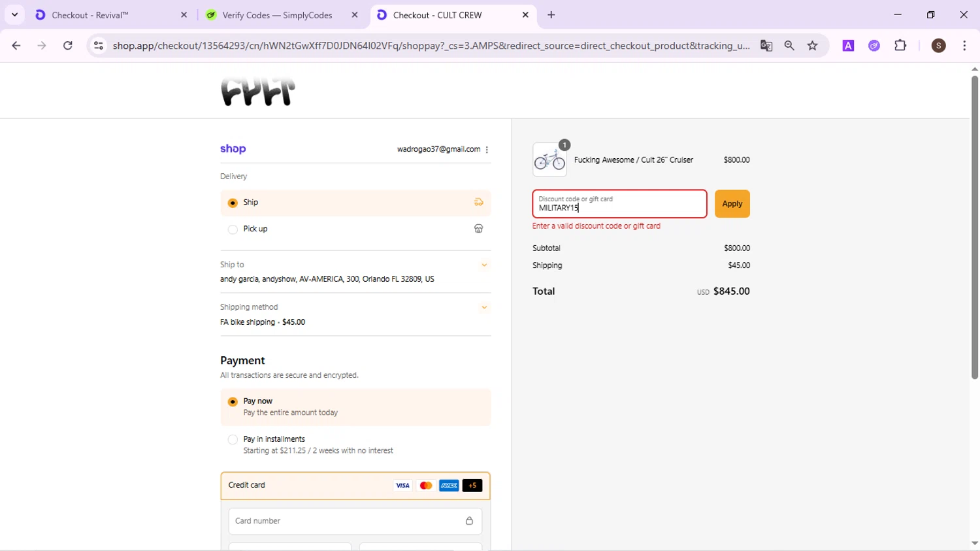Reload the checkout page
Viewport: 980px width, 551px height.
[68, 46]
